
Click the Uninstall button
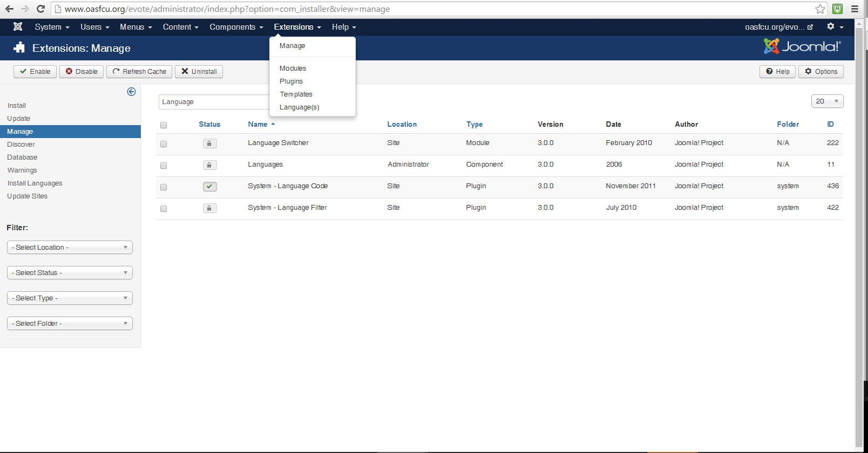[199, 72]
